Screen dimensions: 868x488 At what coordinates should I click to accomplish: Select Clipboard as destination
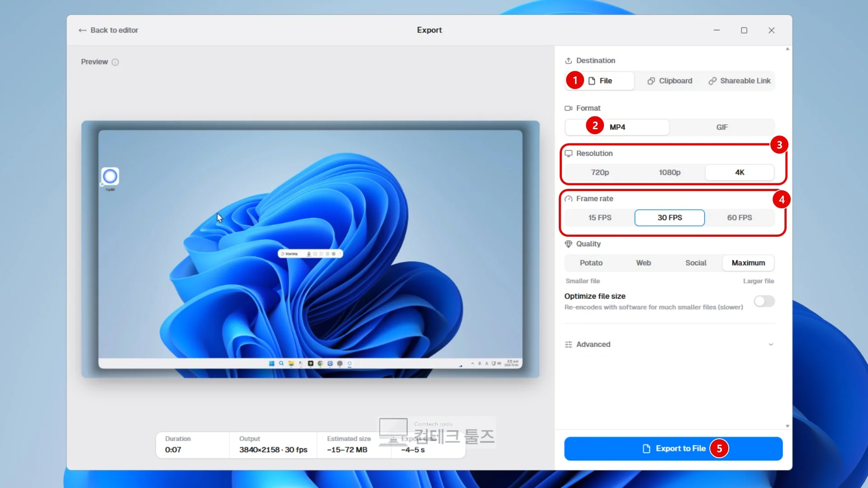pos(670,81)
